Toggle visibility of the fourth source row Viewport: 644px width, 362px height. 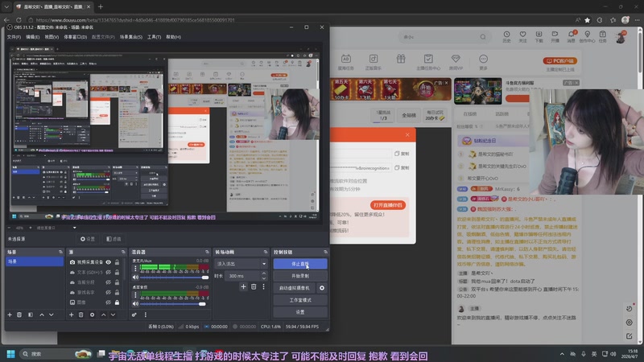pos(108,292)
